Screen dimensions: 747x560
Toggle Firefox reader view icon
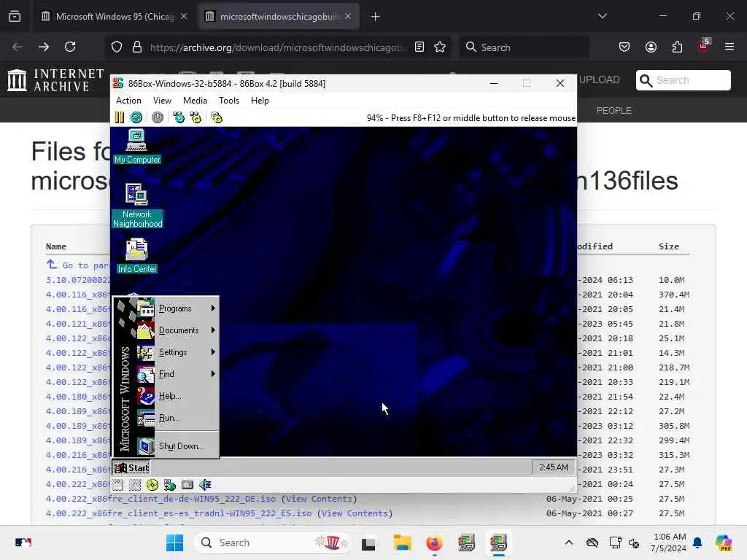[x=419, y=47]
